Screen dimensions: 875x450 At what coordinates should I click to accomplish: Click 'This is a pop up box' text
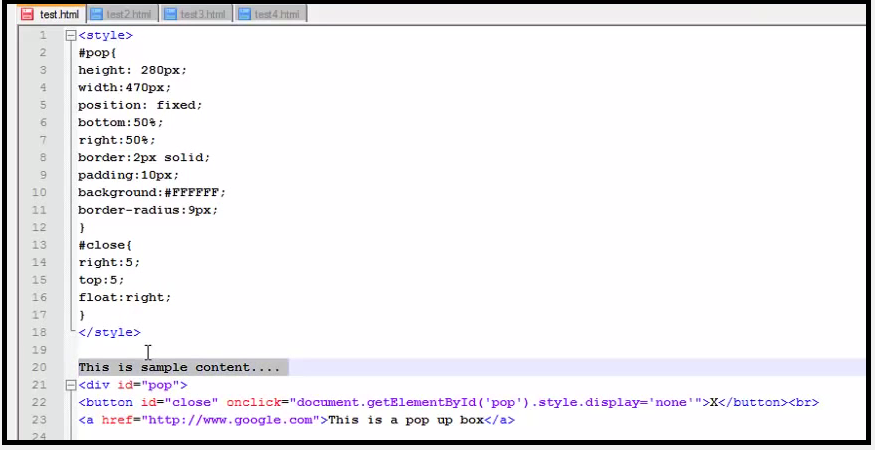(x=406, y=420)
